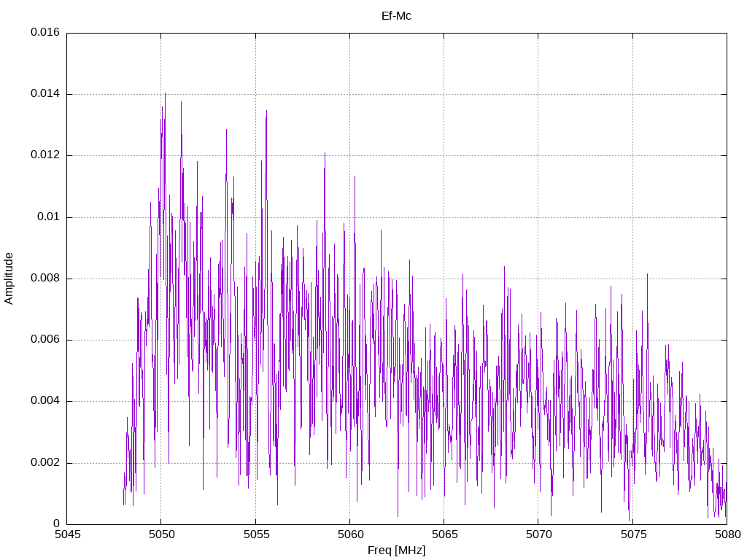Click y-axis tick label 0.016
The width and height of the screenshot is (747, 560).
click(x=45, y=32)
